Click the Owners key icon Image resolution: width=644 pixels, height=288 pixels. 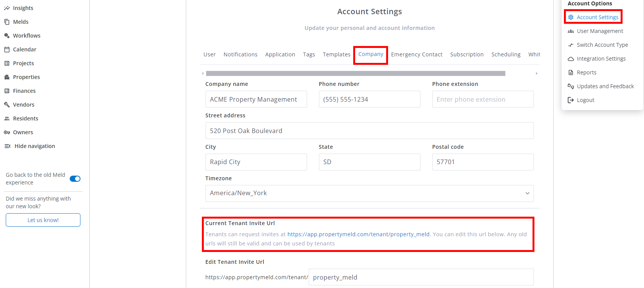point(7,132)
